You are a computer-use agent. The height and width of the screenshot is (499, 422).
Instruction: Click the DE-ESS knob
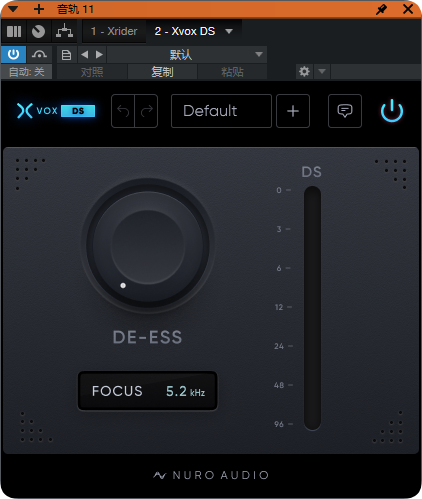pos(148,245)
